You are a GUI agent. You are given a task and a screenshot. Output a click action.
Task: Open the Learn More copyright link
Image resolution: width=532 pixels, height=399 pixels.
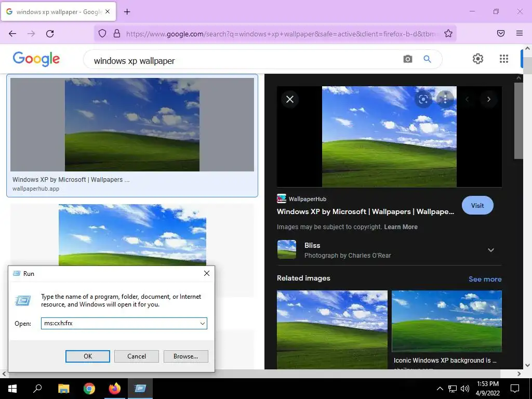click(x=401, y=227)
